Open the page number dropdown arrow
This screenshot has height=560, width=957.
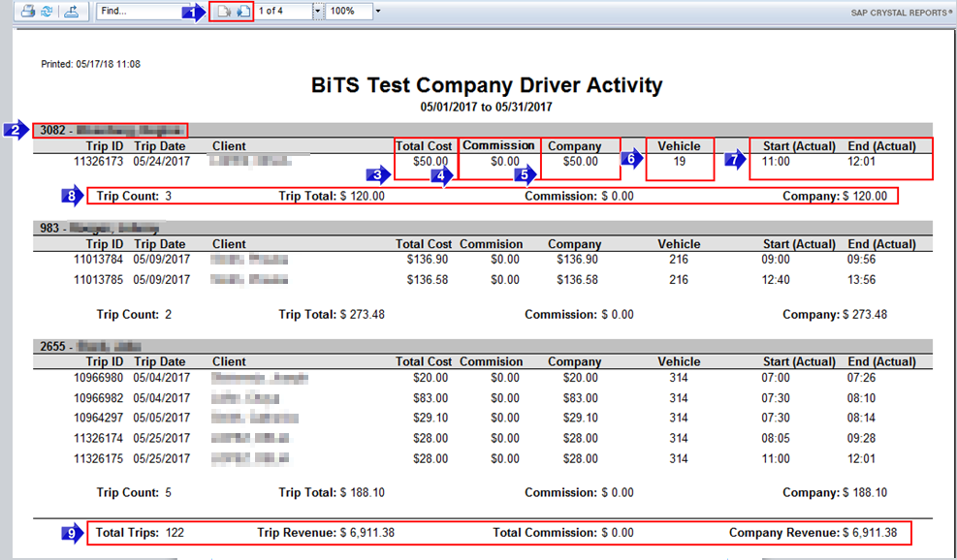pos(317,12)
